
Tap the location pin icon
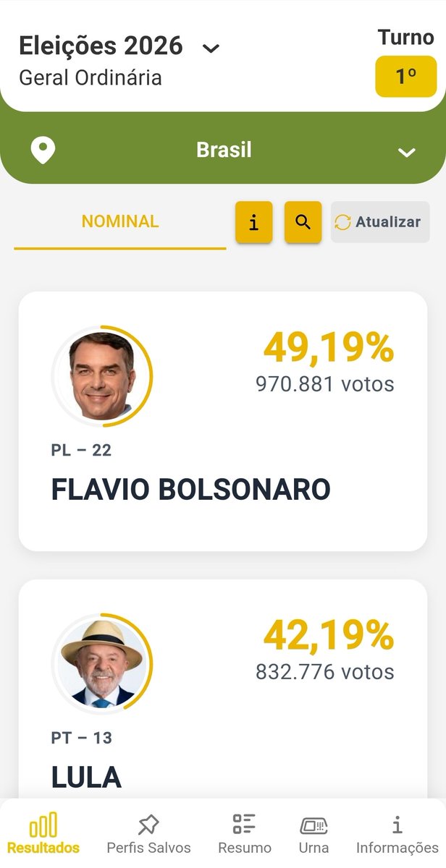click(x=43, y=150)
